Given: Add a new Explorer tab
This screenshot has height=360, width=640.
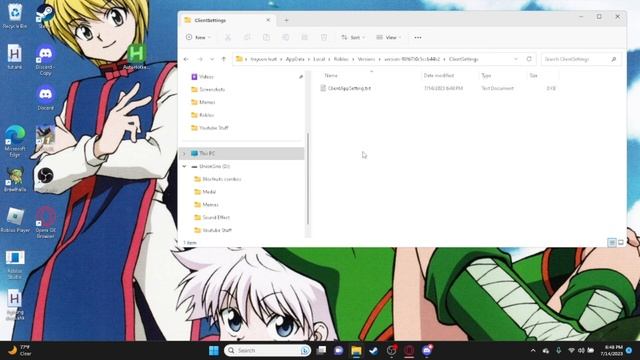Looking at the screenshot, I should click(x=286, y=20).
